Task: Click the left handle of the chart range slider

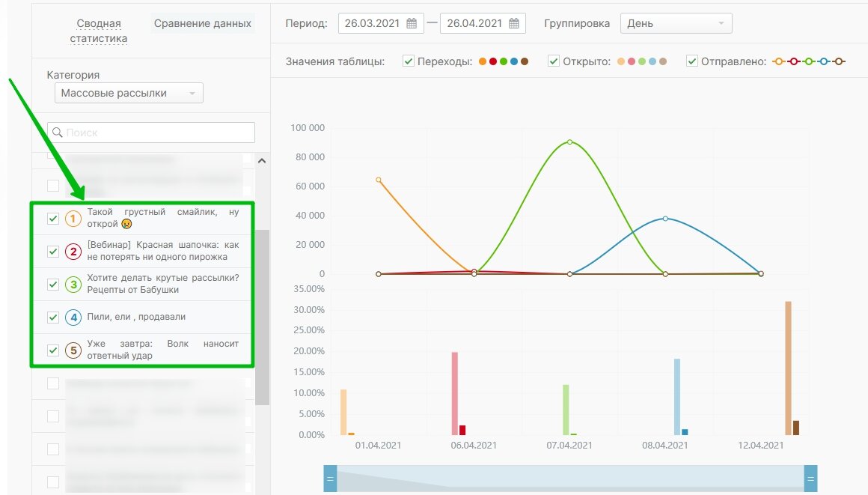Action: point(330,479)
